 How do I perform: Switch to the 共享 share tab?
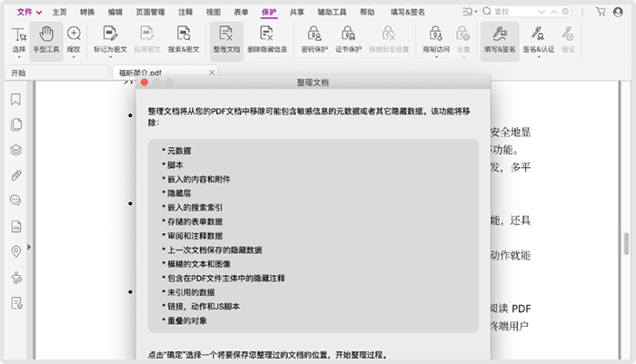(x=297, y=12)
